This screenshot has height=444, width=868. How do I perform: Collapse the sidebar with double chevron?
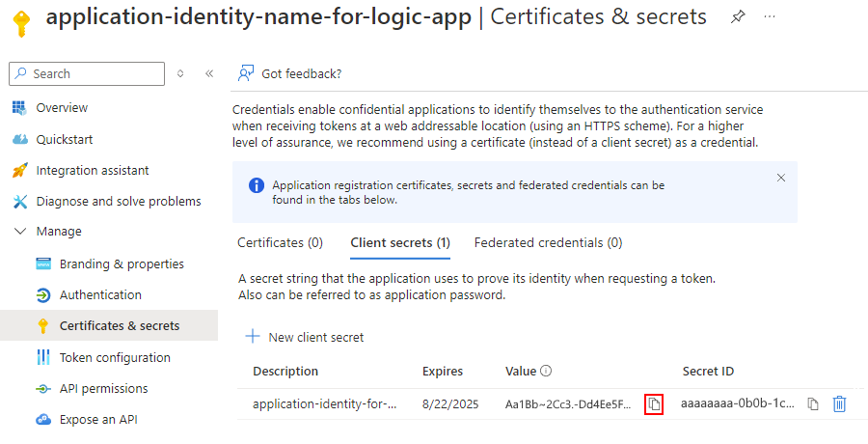click(x=208, y=73)
